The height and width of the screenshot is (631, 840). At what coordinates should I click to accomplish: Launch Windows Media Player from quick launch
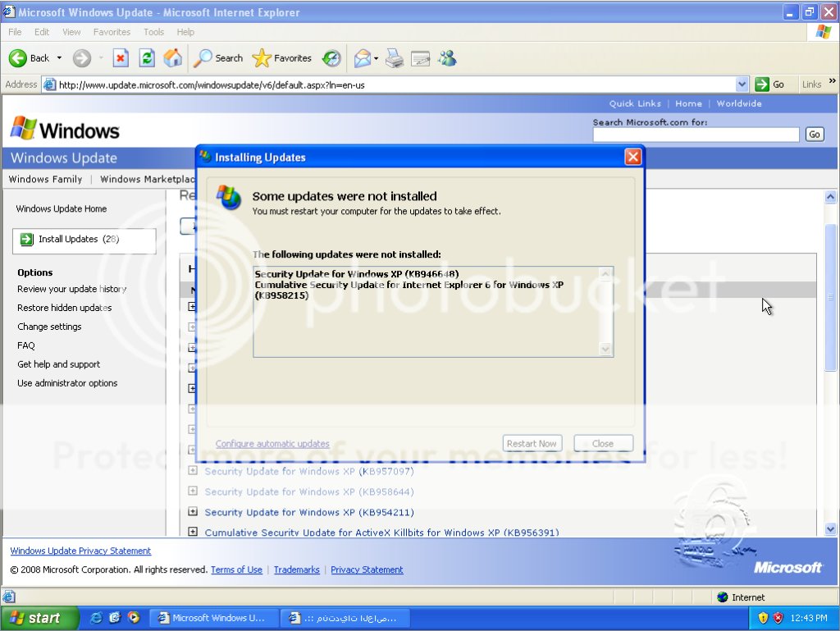(134, 618)
